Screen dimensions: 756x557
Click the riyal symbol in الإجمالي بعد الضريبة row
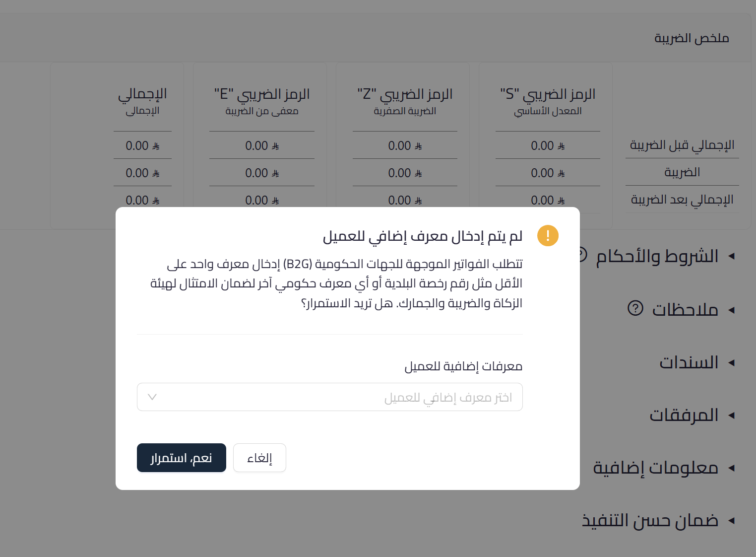coord(561,200)
